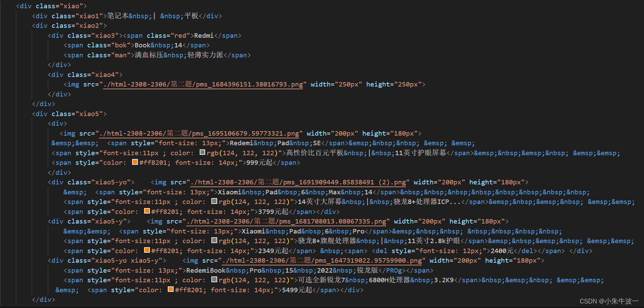Open gray color swatch on 高性价比百元平板 line
The width and height of the screenshot is (644, 308).
pyautogui.click(x=202, y=152)
